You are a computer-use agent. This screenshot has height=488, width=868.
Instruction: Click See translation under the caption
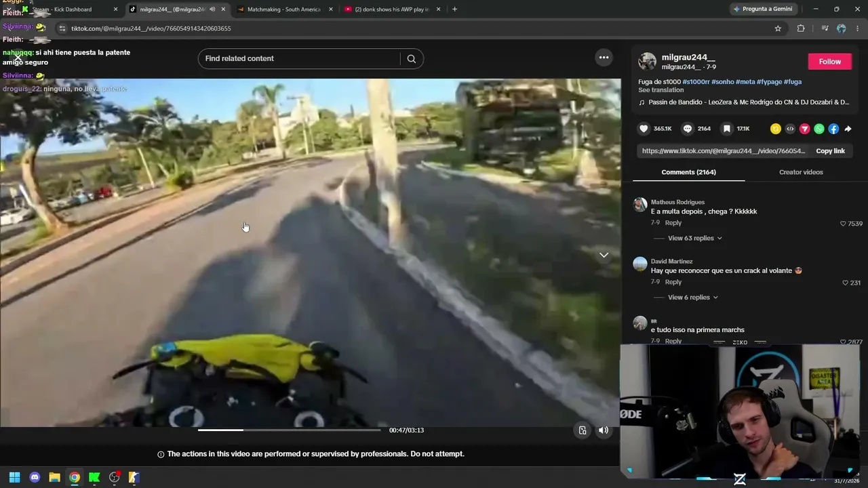(660, 90)
